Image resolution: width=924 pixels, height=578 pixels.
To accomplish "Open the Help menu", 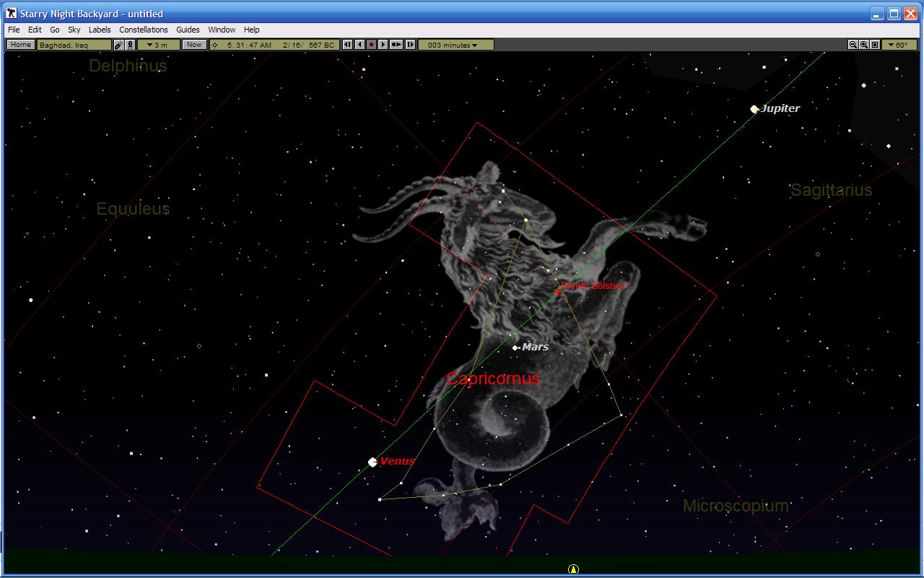I will pyautogui.click(x=251, y=30).
